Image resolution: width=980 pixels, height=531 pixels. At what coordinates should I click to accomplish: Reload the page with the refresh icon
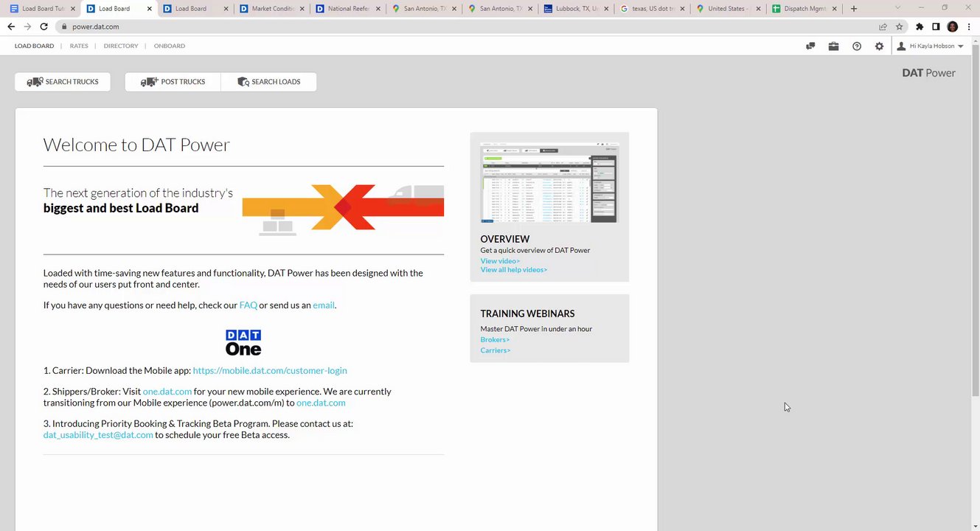click(44, 27)
